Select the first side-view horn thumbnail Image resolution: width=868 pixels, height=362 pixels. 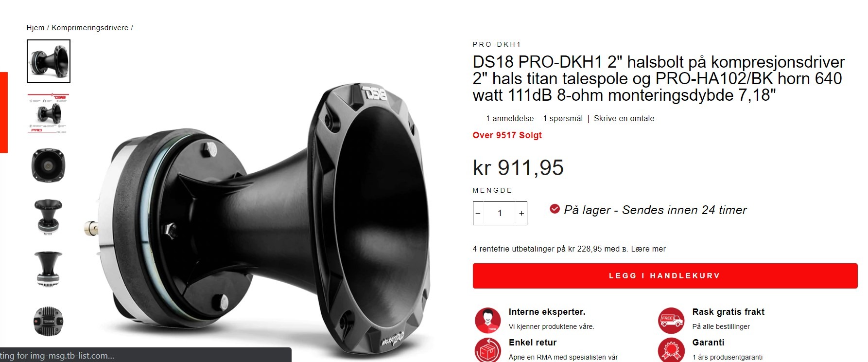click(x=49, y=61)
